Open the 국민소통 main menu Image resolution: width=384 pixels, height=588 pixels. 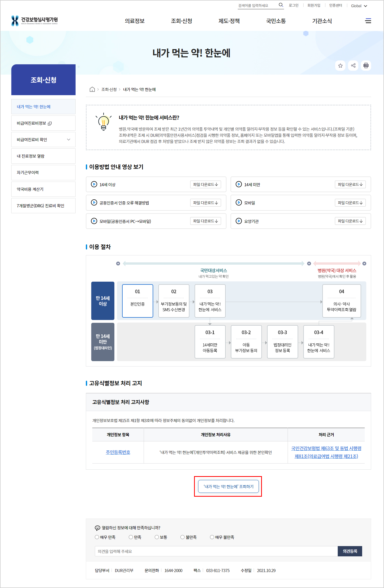click(276, 21)
